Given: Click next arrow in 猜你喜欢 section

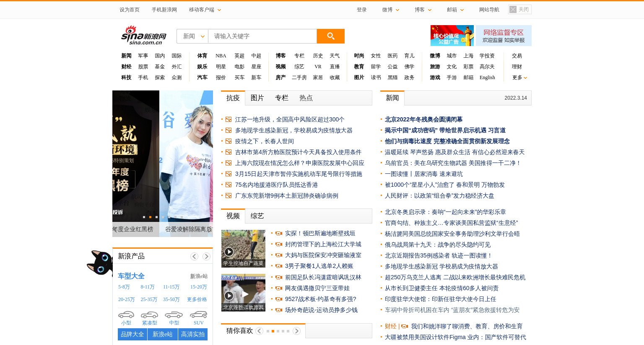Looking at the screenshot, I should point(296,331).
